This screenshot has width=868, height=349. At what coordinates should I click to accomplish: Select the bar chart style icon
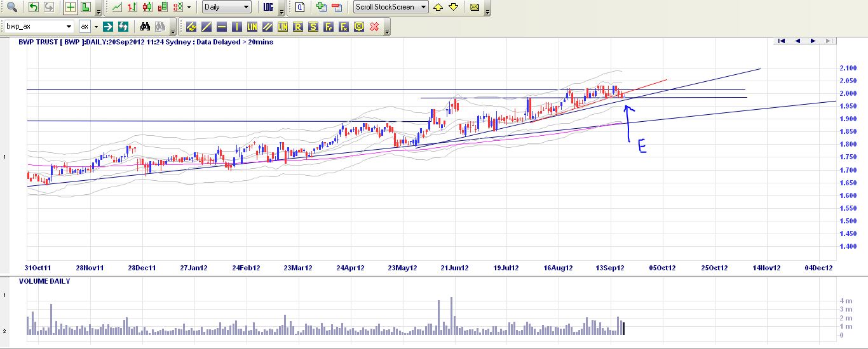click(x=133, y=8)
